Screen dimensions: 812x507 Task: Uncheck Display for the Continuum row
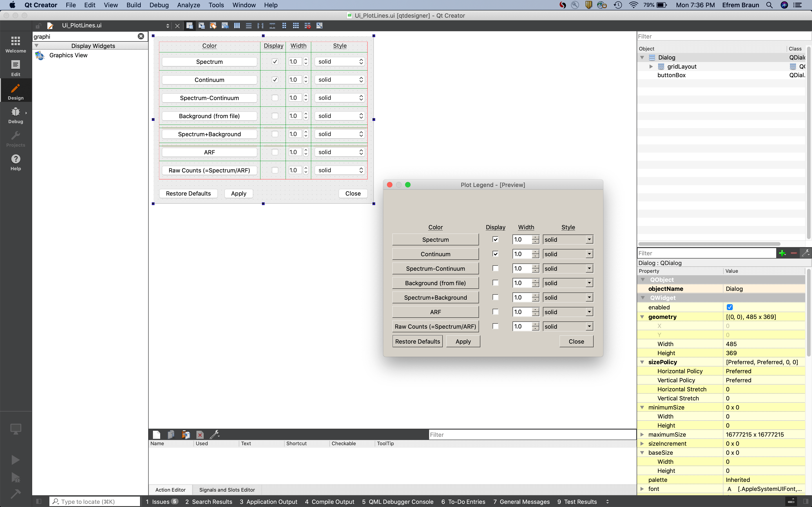point(275,79)
